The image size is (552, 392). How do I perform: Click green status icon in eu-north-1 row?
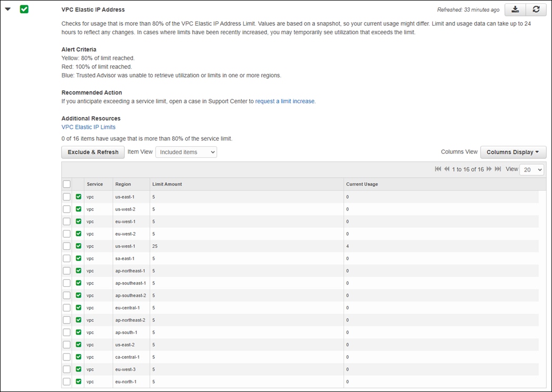(78, 381)
